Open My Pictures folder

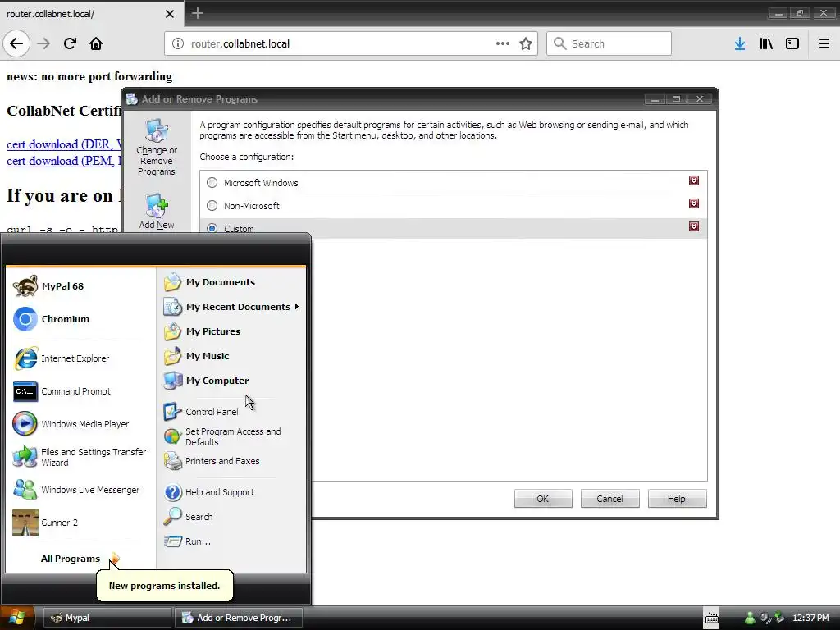click(x=202, y=331)
